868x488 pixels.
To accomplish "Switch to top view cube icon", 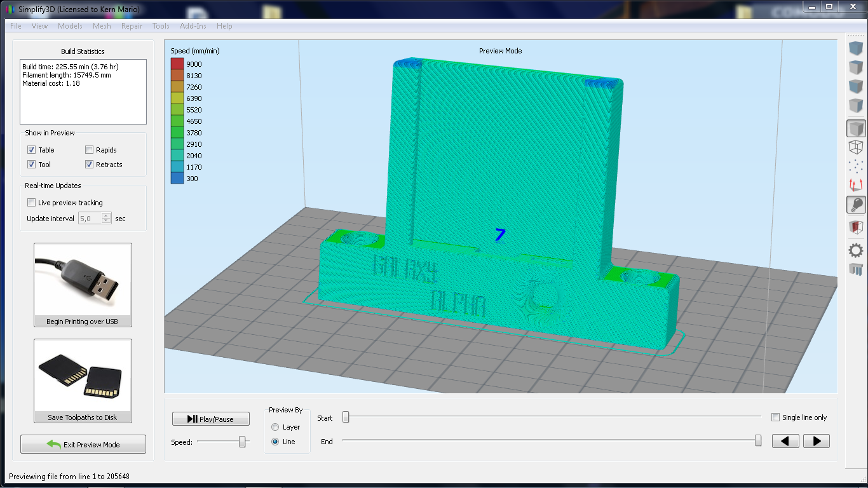I will 856,67.
